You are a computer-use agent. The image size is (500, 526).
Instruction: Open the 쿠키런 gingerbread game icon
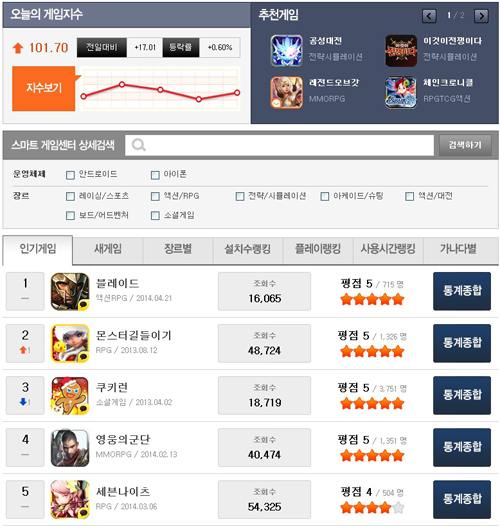point(70,396)
